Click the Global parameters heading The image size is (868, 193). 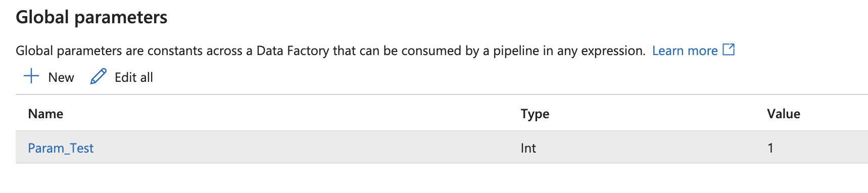pos(91,17)
